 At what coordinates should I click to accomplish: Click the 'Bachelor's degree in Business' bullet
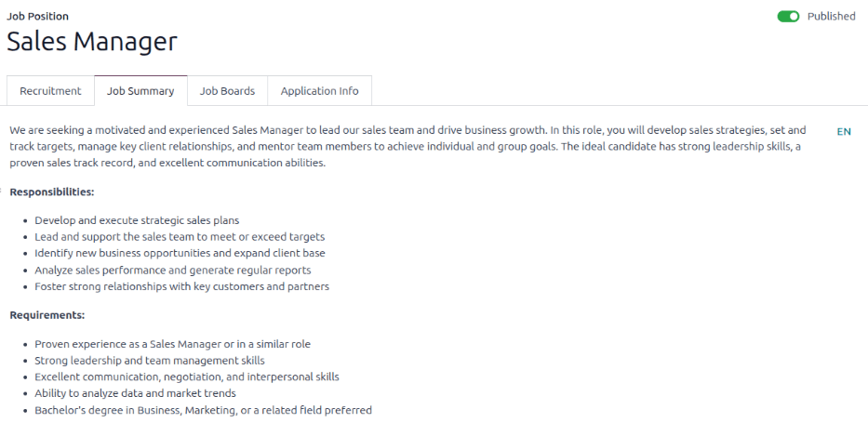tap(203, 410)
